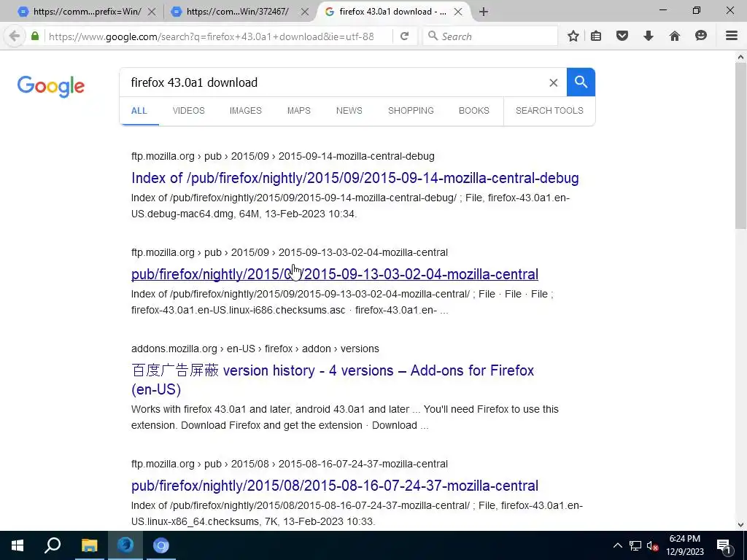Select the MAPS search tab

point(298,111)
